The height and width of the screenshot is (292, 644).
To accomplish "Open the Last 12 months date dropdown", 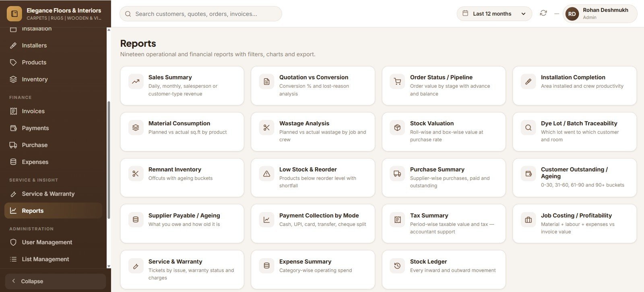I will (x=494, y=14).
